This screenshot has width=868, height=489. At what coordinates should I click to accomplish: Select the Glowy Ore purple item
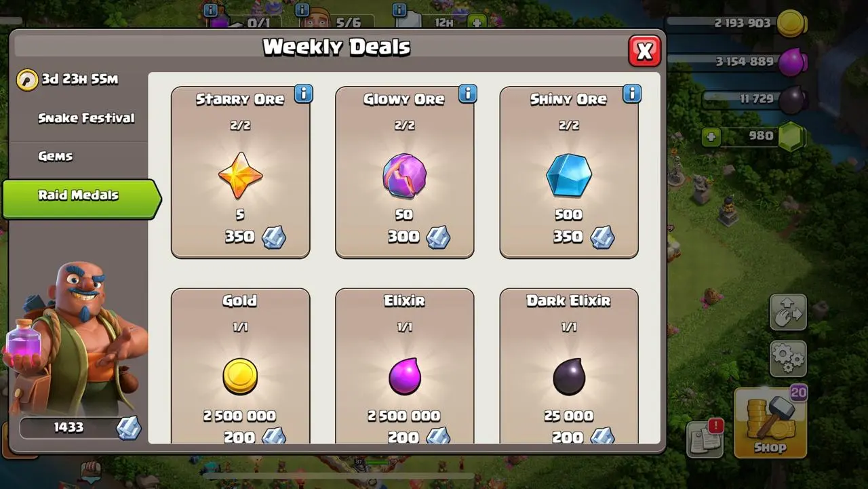(404, 176)
